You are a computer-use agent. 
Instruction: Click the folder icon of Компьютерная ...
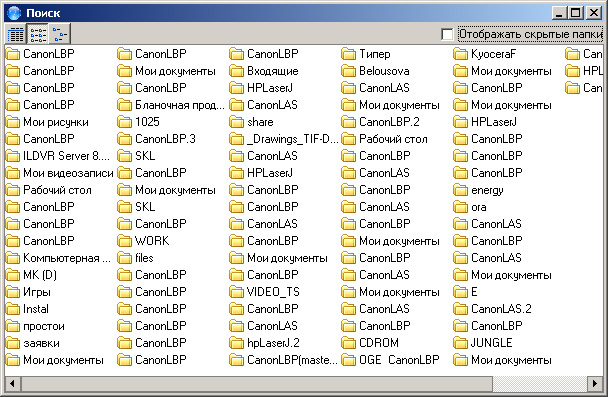pos(12,258)
